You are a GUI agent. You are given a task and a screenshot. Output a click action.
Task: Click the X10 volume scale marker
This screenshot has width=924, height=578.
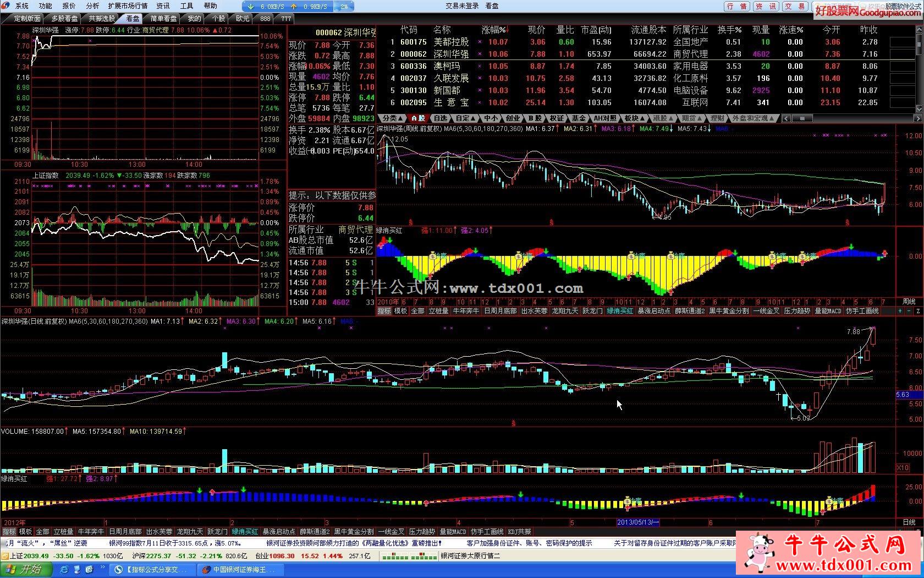coord(903,468)
